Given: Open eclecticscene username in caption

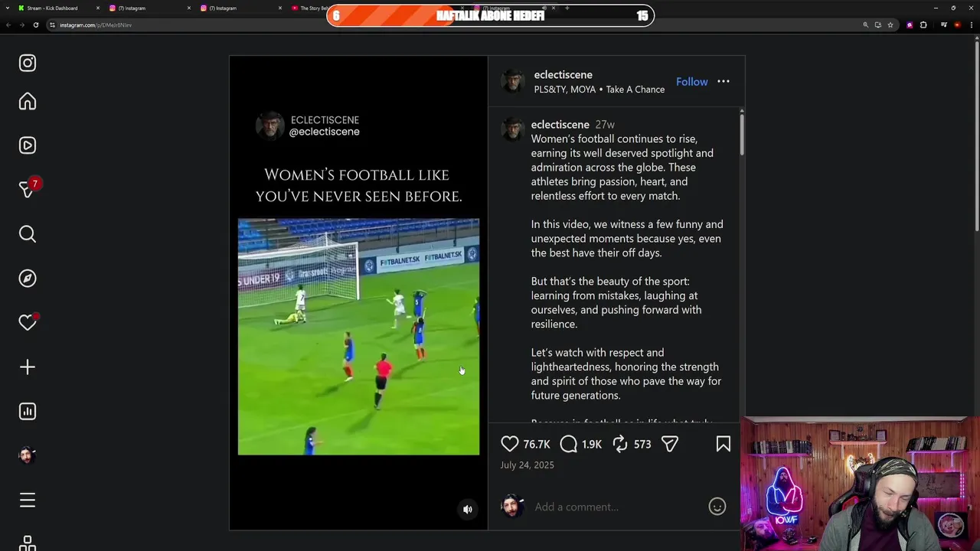Looking at the screenshot, I should point(560,125).
